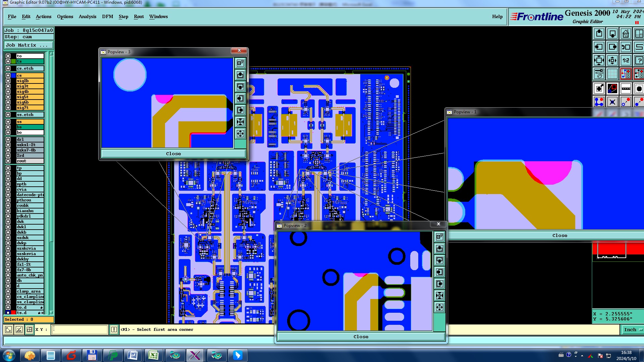
Task: Click the blue color swatch of layer 'cs'
Action: point(13,75)
